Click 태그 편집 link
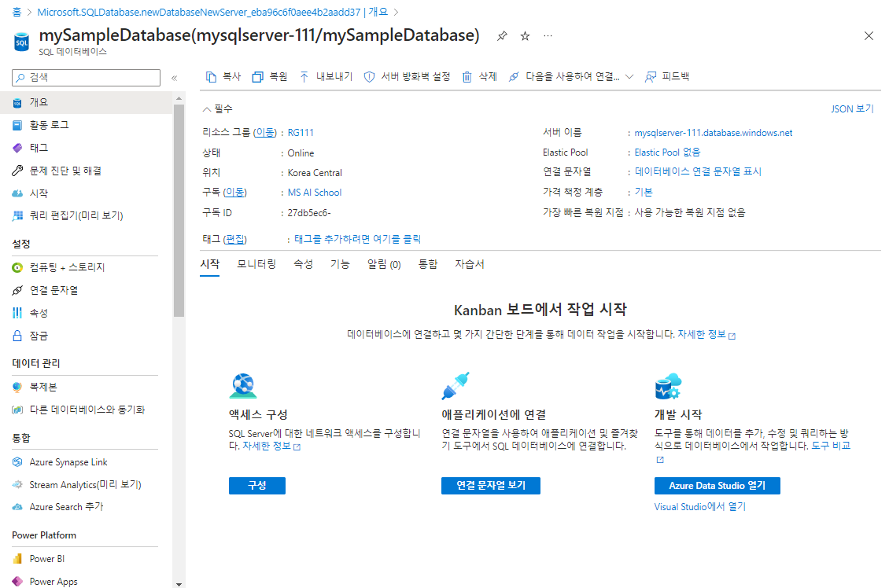 coord(234,240)
